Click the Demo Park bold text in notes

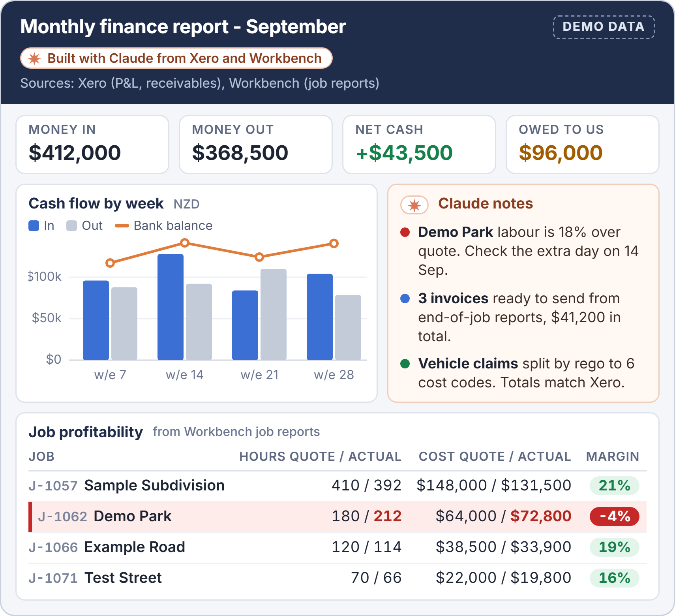[456, 232]
